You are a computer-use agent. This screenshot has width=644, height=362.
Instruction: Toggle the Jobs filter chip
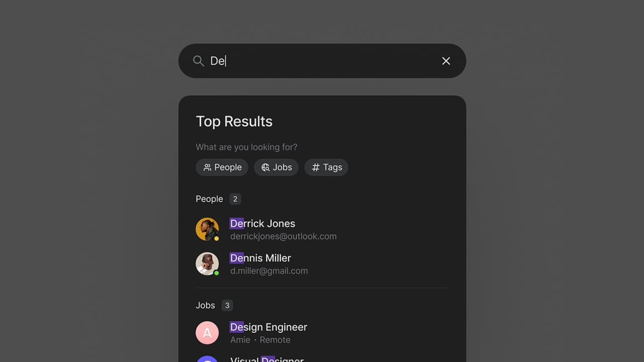(x=276, y=167)
